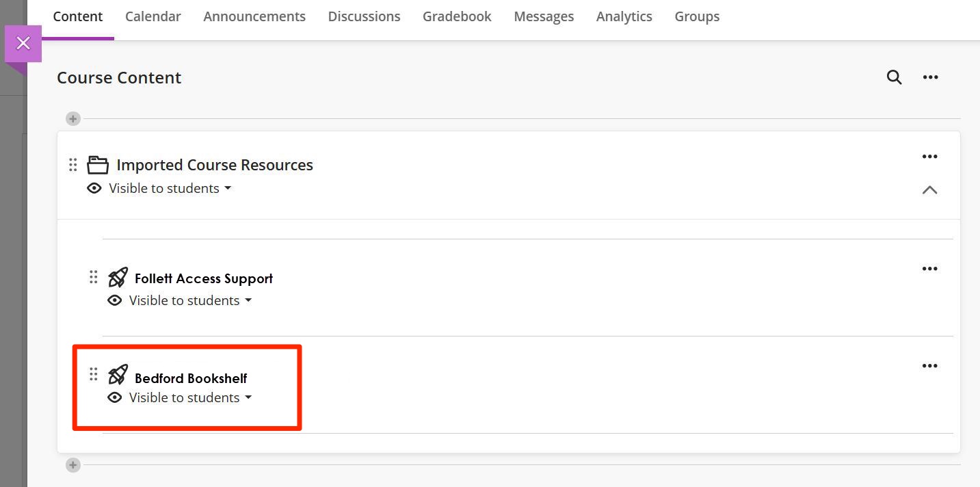Image resolution: width=980 pixels, height=487 pixels.
Task: Click the Follett Access Support rocket icon
Action: 118,277
